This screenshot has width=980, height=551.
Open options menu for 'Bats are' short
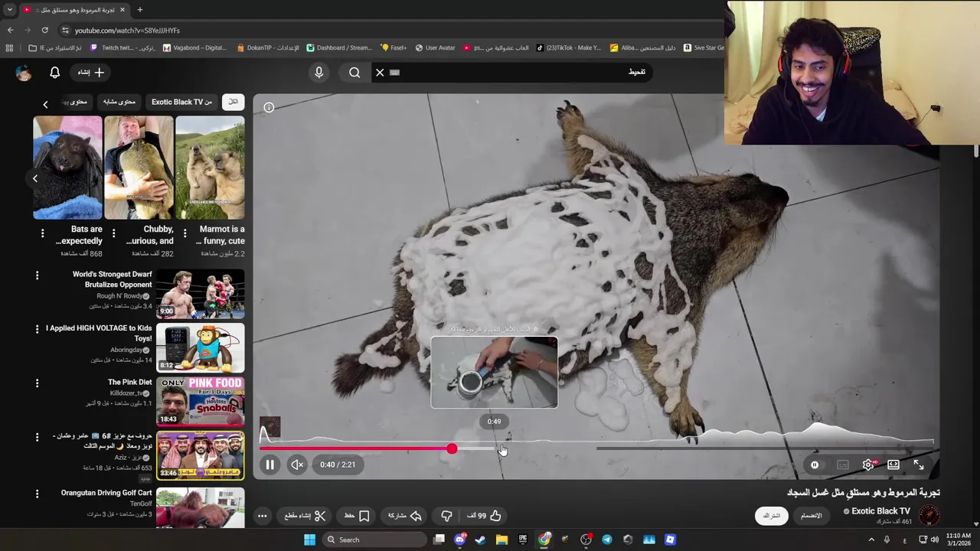tap(42, 233)
